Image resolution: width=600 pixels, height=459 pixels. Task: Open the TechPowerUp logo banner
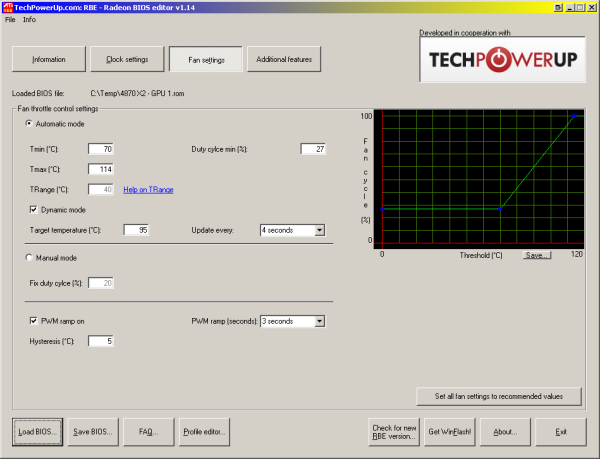502,59
